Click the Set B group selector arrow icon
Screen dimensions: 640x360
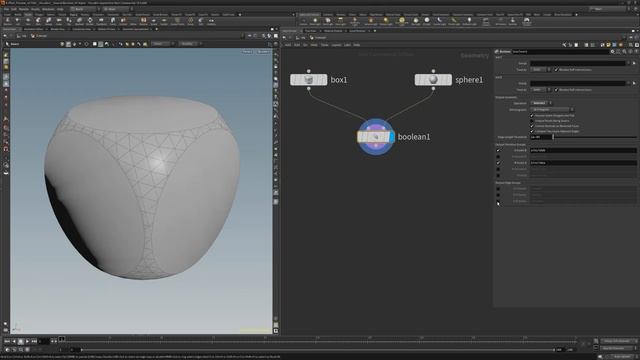click(634, 83)
